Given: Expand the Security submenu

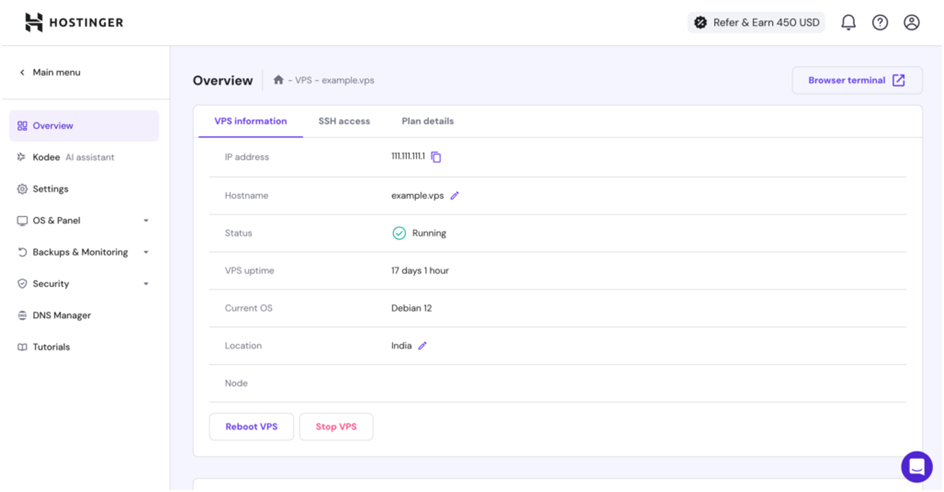Looking at the screenshot, I should 84,284.
